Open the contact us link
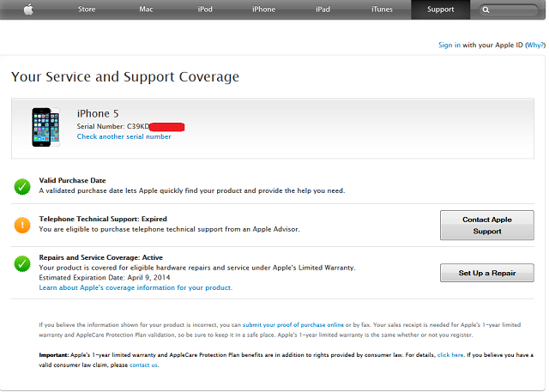This screenshot has width=549, height=392. (x=143, y=365)
